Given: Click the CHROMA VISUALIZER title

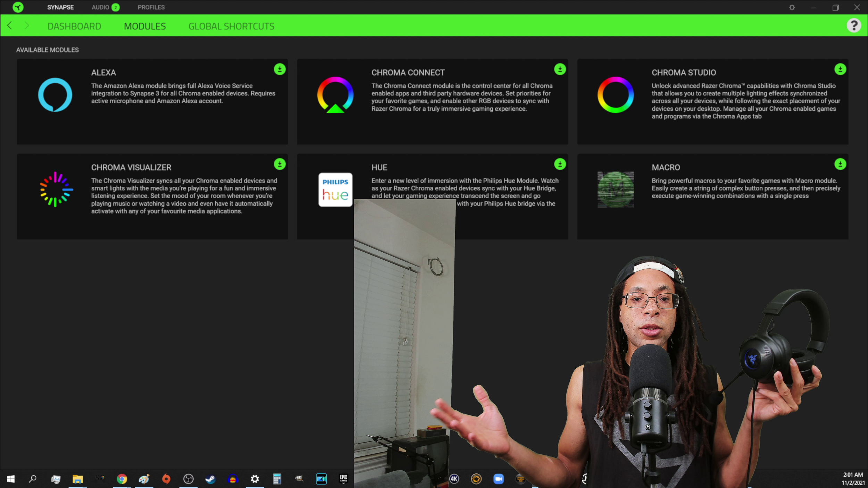Looking at the screenshot, I should (x=131, y=168).
